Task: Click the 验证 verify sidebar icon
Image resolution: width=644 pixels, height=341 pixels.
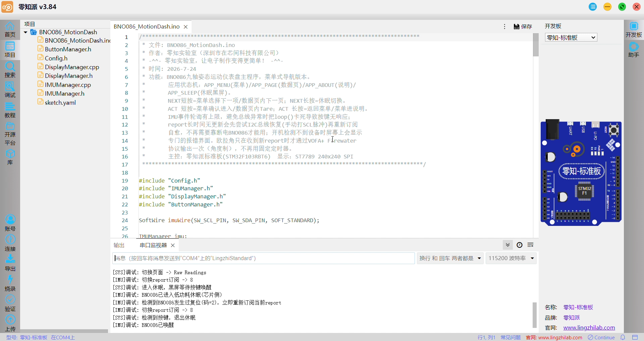Action: click(x=10, y=304)
